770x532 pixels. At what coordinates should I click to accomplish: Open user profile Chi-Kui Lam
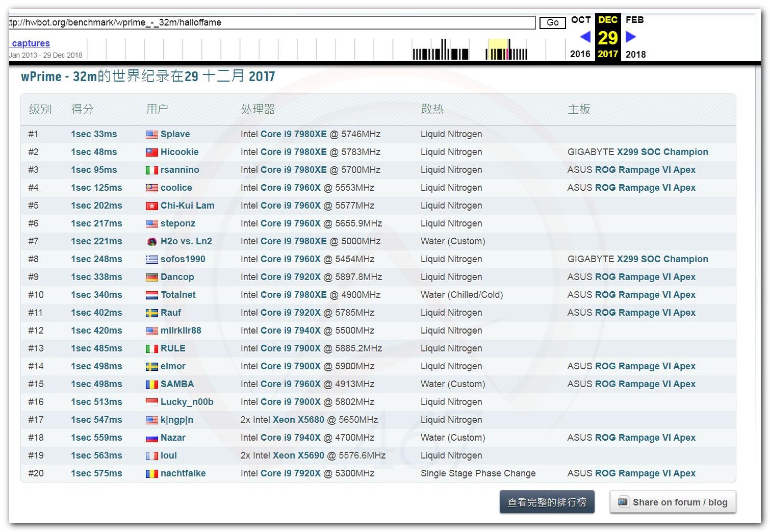coord(188,206)
